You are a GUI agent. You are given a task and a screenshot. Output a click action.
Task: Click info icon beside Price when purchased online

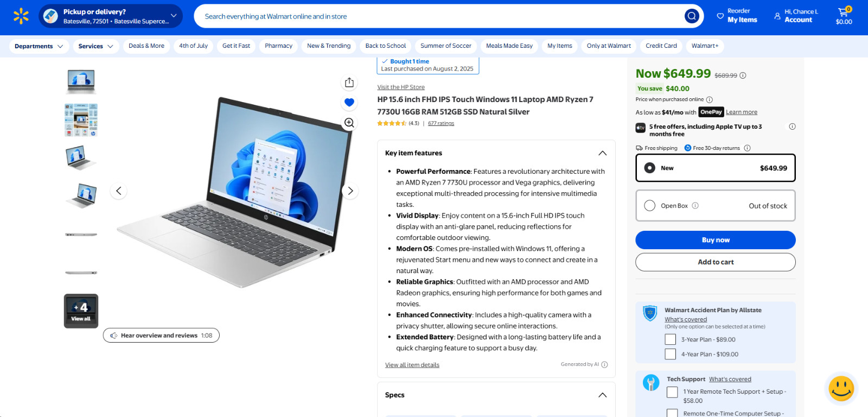coord(709,100)
